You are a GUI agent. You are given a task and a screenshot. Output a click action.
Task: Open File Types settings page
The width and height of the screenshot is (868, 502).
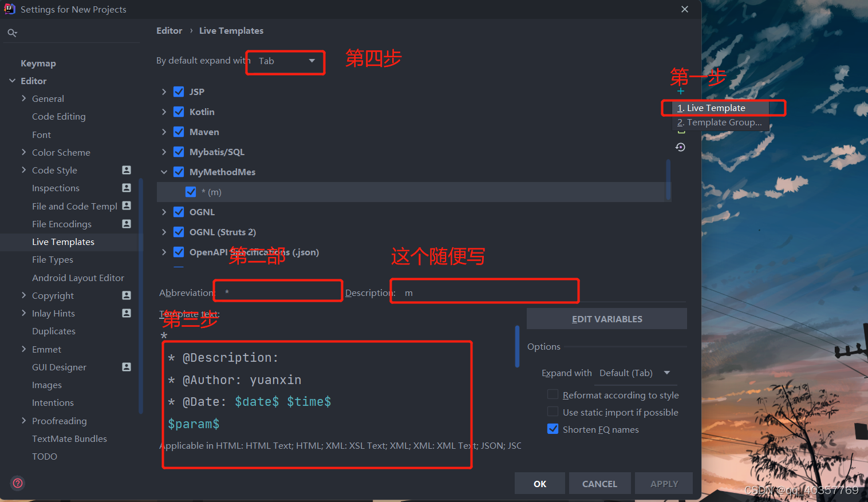pos(53,260)
